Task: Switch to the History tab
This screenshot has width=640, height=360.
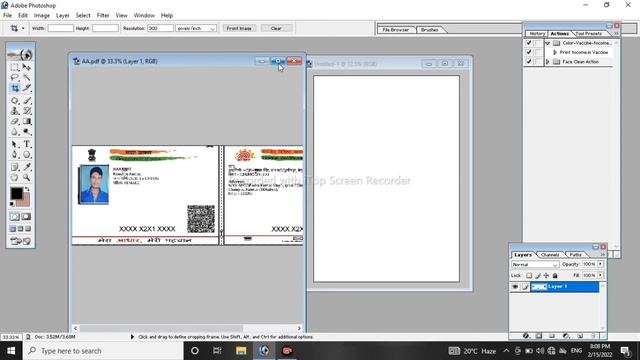Action: click(x=537, y=33)
